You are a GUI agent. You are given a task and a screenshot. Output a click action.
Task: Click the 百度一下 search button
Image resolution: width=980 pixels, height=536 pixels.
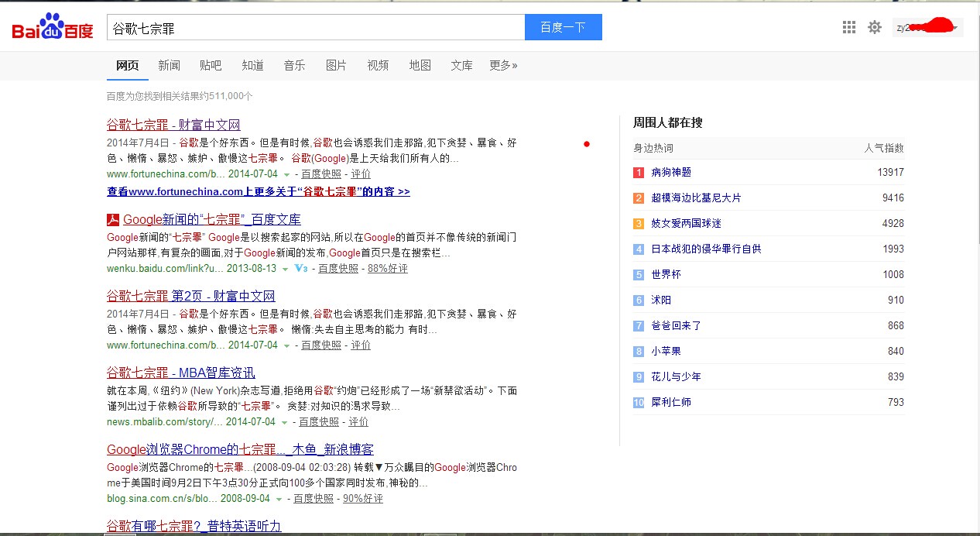point(563,27)
